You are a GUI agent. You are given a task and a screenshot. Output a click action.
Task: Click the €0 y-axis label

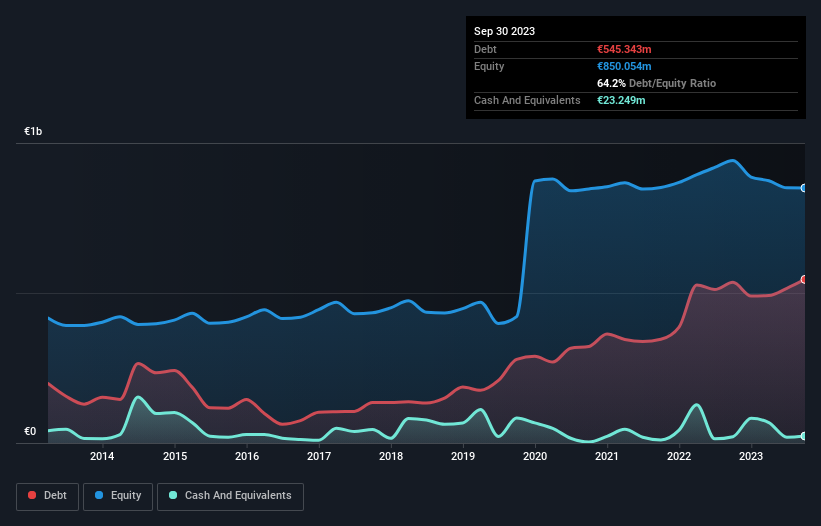coord(30,431)
